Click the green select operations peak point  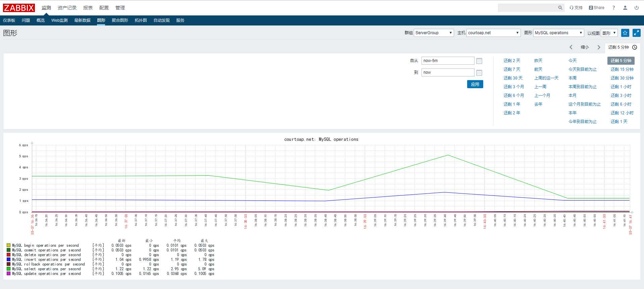[x=448, y=155]
